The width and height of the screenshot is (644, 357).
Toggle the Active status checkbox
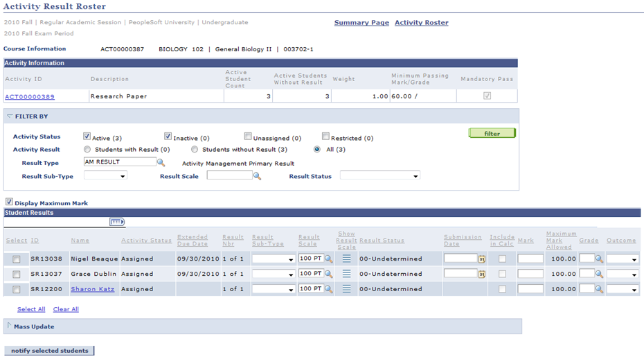pyautogui.click(x=87, y=136)
